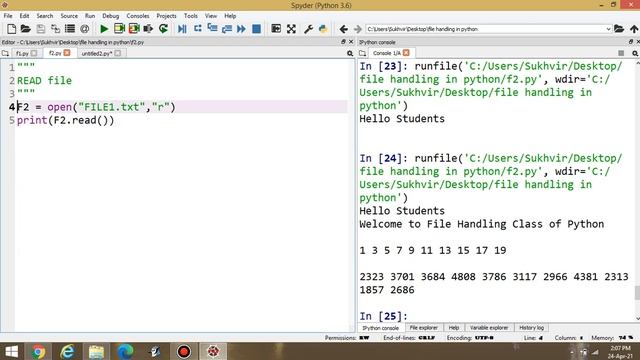
Task: Click the console vertical scrollbar handle
Action: point(637,293)
